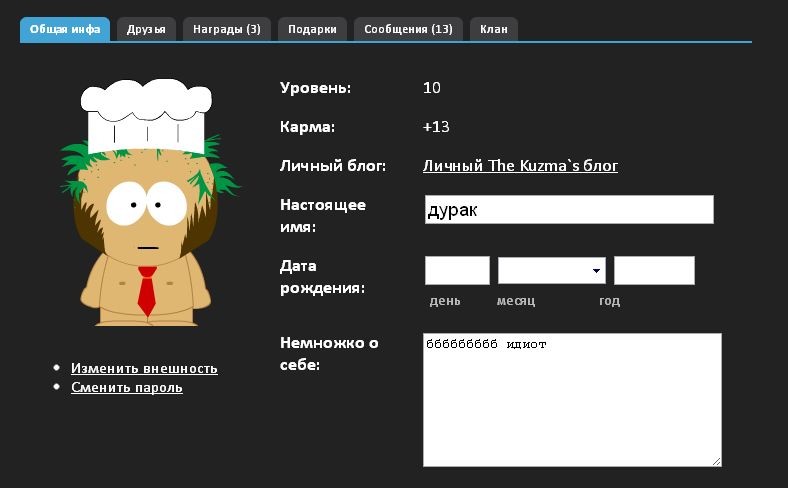The width and height of the screenshot is (788, 488).
Task: Click the textarea resize grip corner
Action: click(x=717, y=461)
